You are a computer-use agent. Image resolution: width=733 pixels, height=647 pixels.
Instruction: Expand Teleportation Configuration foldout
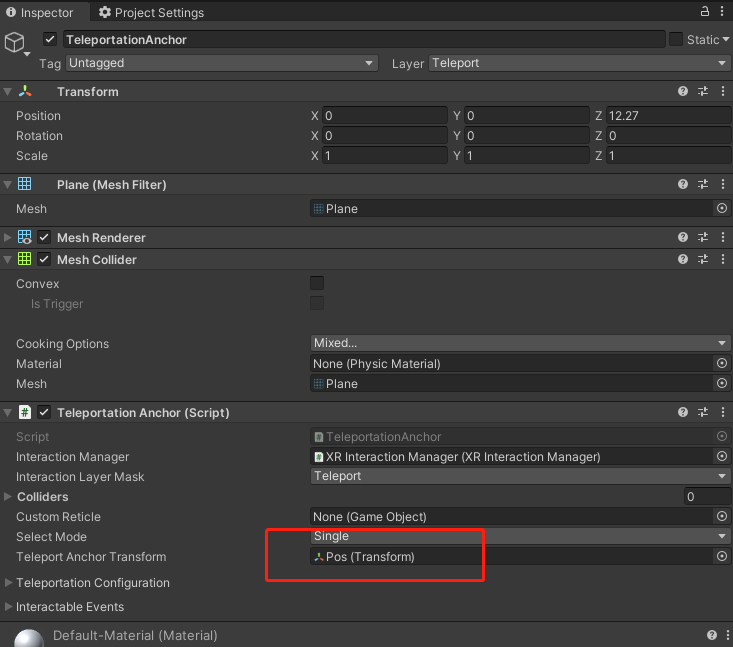point(8,582)
